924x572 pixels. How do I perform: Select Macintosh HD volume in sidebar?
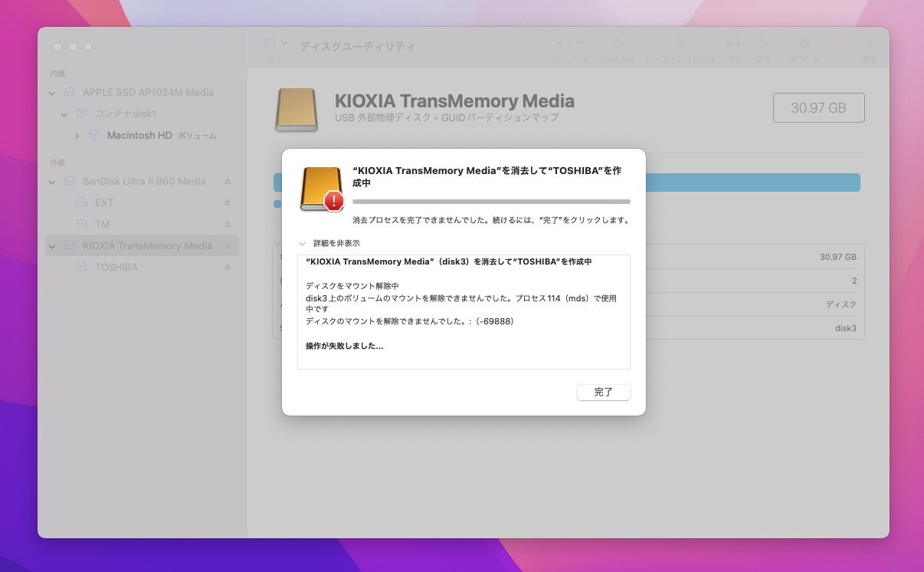tap(142, 135)
